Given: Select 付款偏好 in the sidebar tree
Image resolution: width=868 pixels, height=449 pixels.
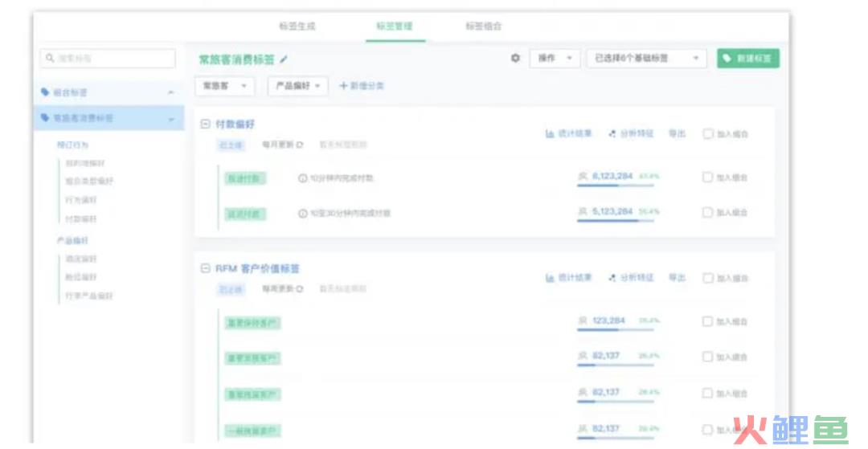Looking at the screenshot, I should tap(81, 219).
